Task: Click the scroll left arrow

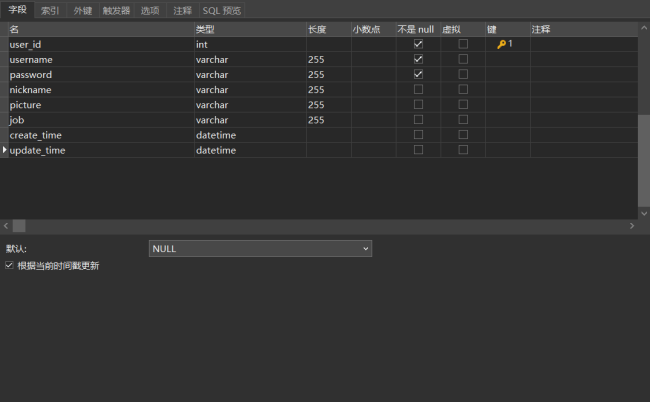Action: (6, 226)
